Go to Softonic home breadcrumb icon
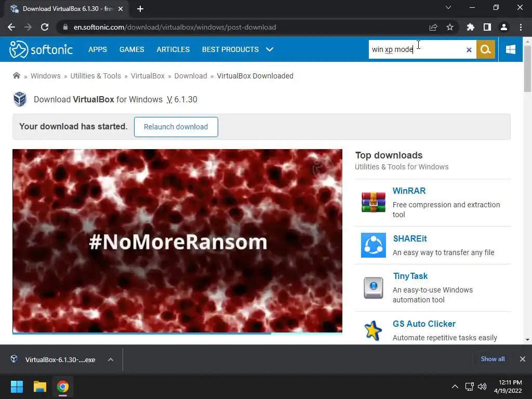Screen dimensions: 532x399 tap(16, 75)
